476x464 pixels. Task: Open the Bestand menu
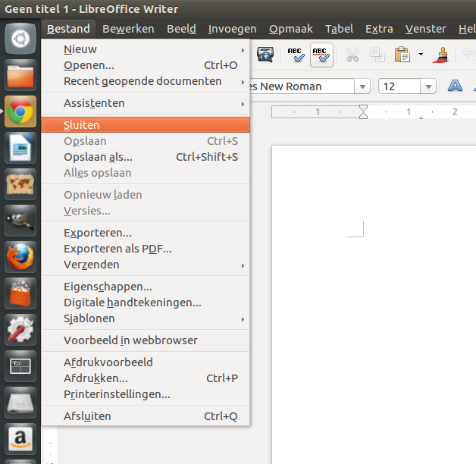point(68,29)
